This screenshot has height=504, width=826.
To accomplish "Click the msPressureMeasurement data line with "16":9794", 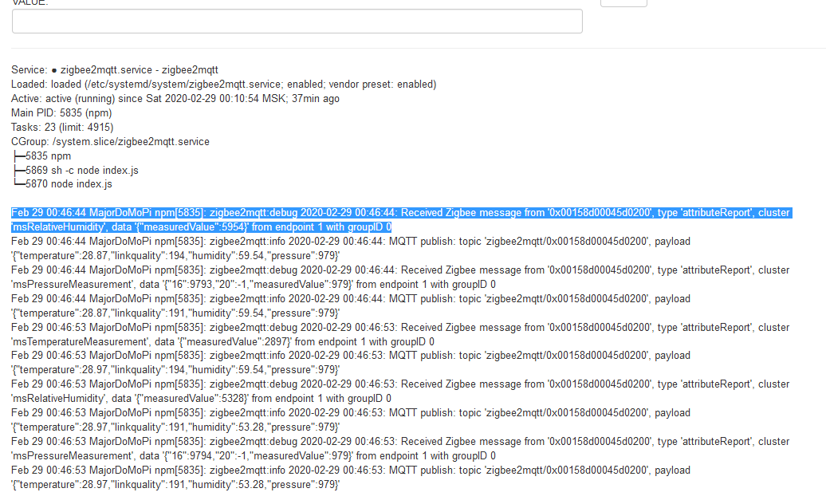I will (x=254, y=456).
